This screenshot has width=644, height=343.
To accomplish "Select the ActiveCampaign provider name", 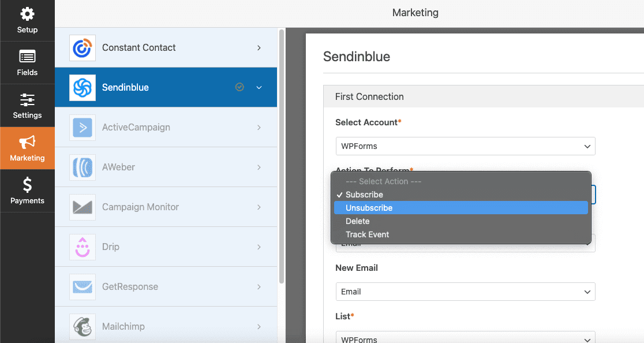I will coord(136,128).
